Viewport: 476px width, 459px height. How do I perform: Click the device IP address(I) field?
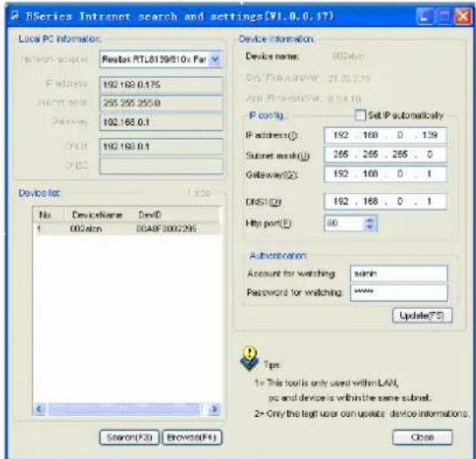pyautogui.click(x=385, y=136)
